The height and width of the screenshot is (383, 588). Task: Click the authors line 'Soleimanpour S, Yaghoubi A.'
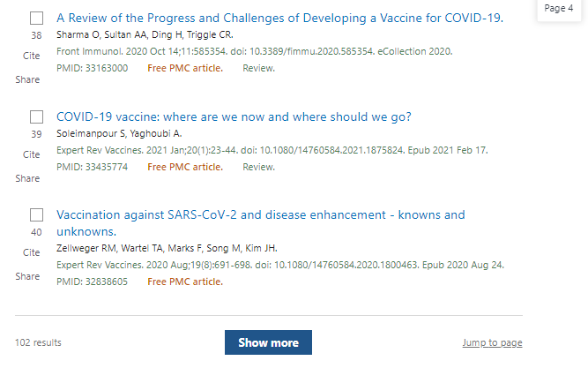[x=119, y=133]
